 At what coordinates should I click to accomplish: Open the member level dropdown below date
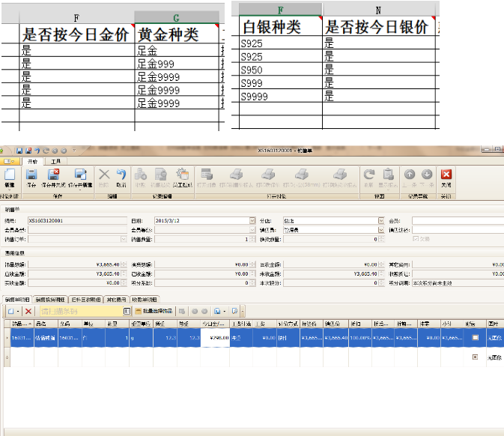click(x=252, y=230)
